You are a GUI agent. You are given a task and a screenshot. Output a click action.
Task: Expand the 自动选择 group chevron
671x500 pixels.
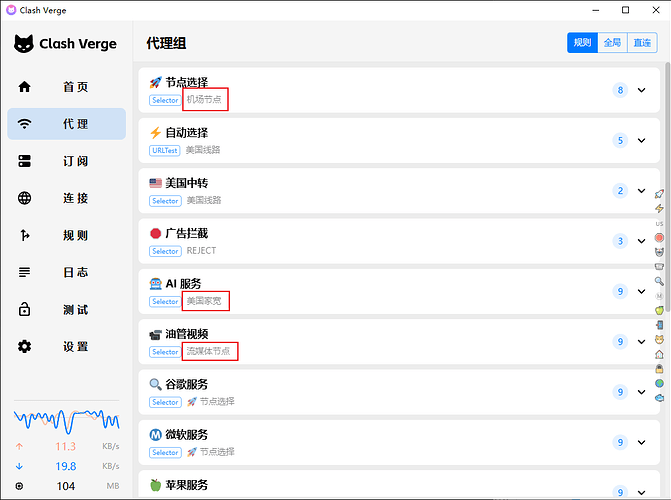coord(641,140)
